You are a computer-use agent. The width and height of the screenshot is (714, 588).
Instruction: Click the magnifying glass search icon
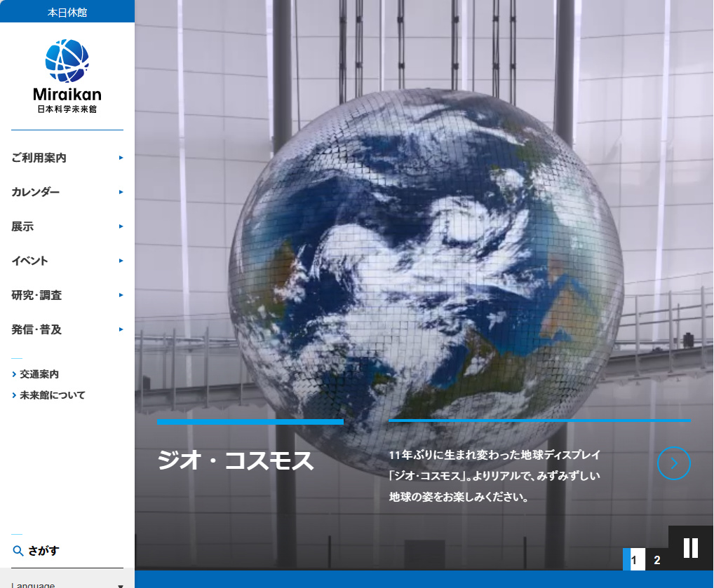tap(18, 551)
